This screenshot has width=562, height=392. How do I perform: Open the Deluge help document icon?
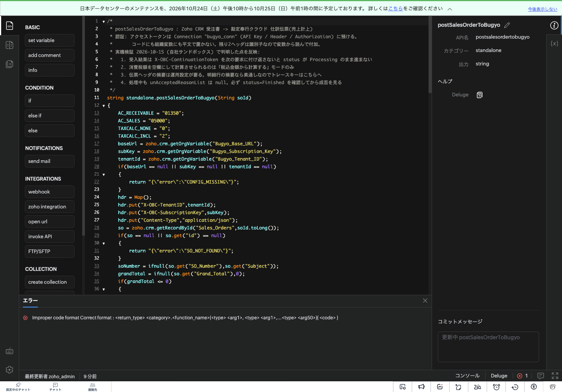click(x=479, y=95)
